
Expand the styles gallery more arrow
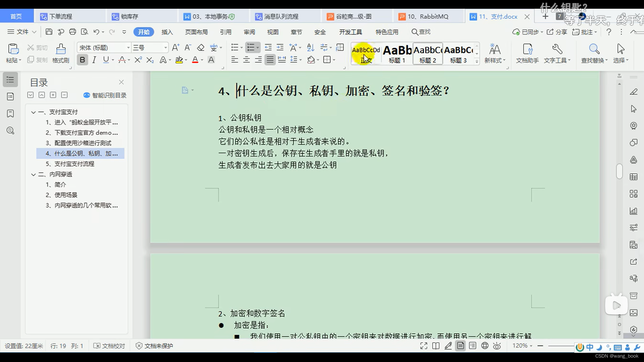477,62
